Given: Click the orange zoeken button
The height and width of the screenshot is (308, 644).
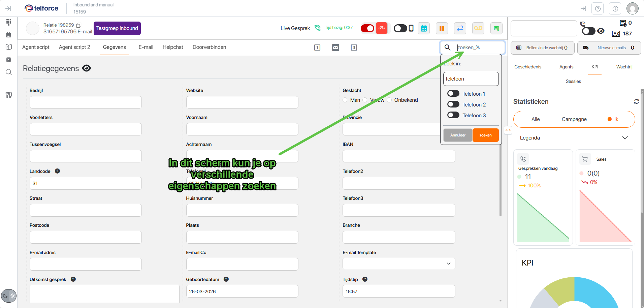Looking at the screenshot, I should [x=485, y=135].
